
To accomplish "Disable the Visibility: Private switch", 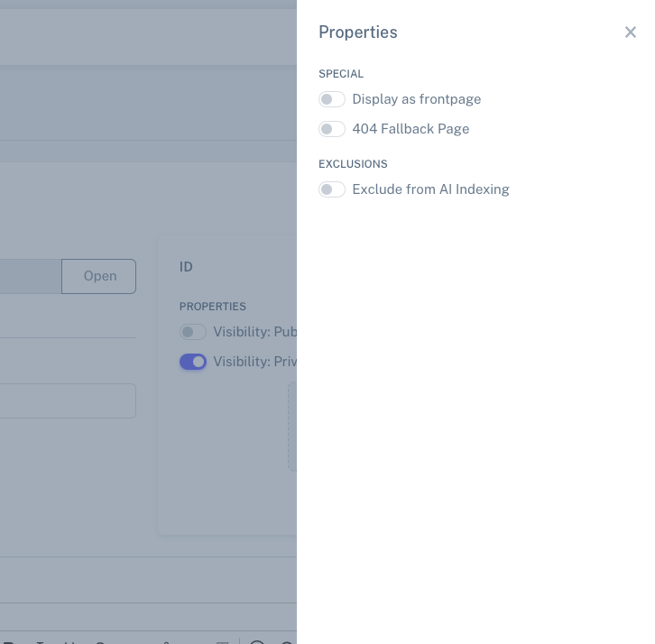I will point(193,362).
